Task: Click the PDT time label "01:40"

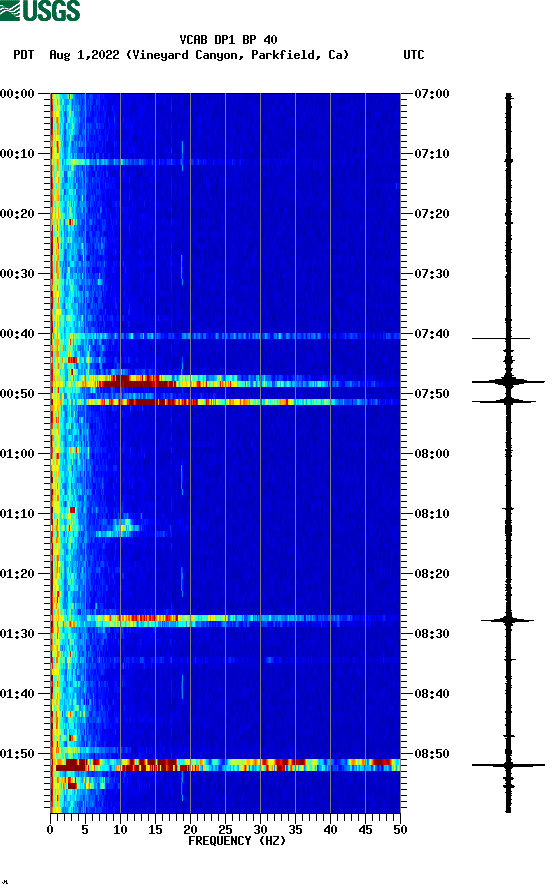Action: pyautogui.click(x=17, y=694)
